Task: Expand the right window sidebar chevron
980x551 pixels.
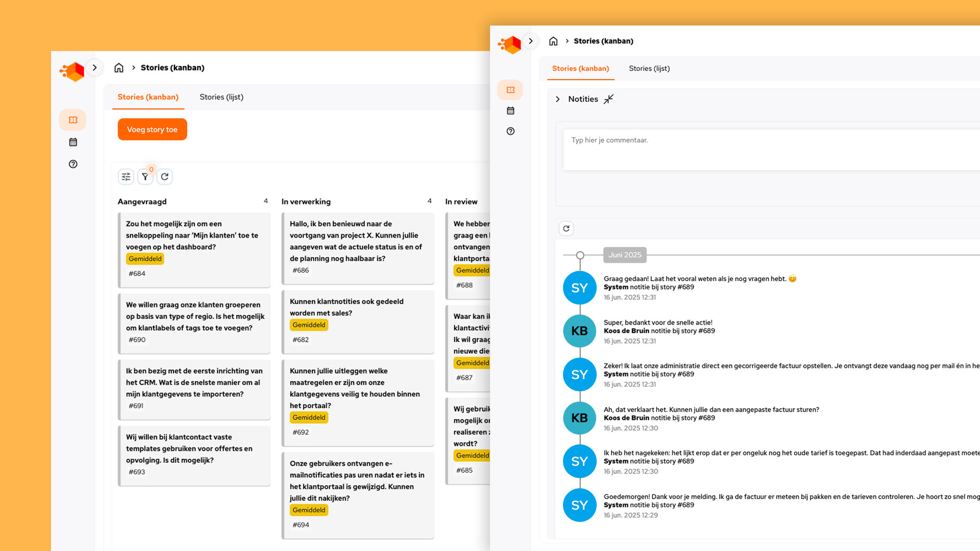Action: [530, 41]
